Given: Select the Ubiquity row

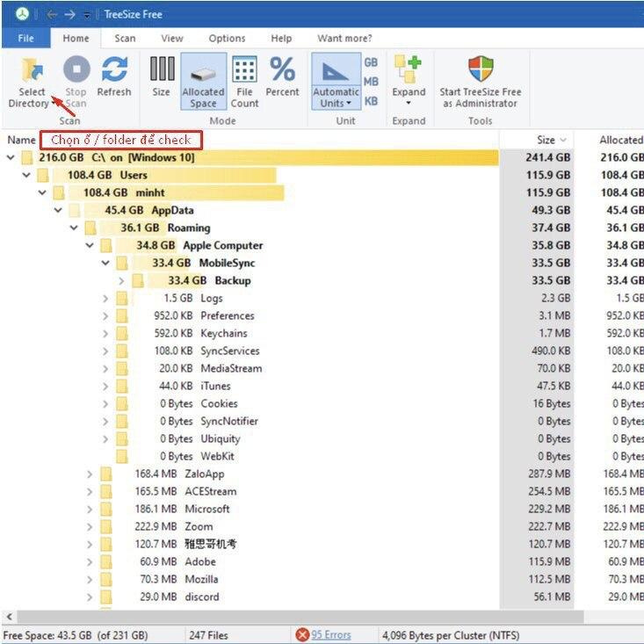Looking at the screenshot, I should pyautogui.click(x=322, y=438).
